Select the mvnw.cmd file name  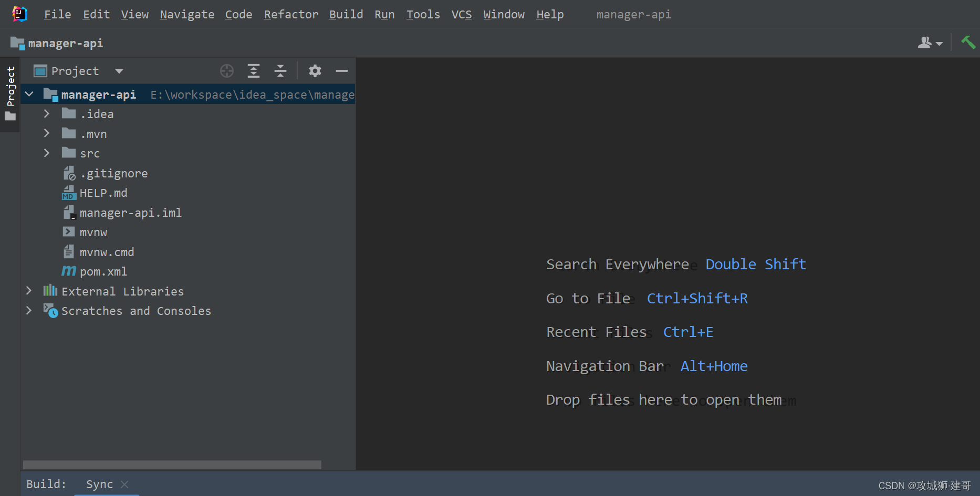point(107,252)
